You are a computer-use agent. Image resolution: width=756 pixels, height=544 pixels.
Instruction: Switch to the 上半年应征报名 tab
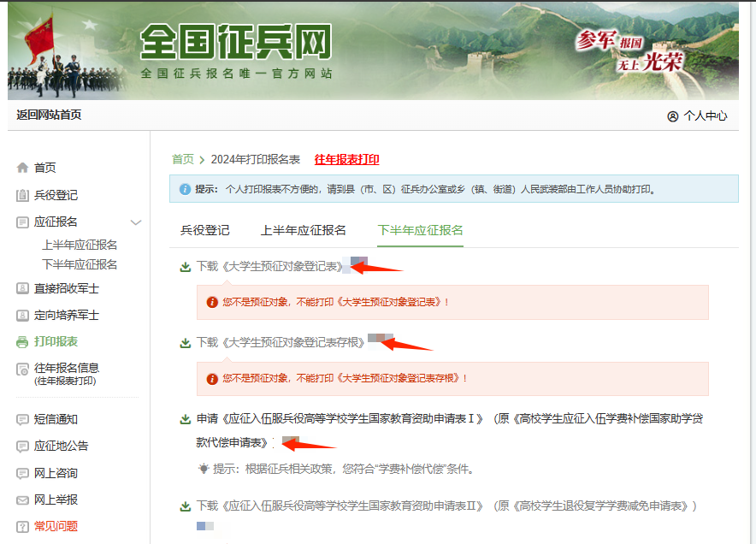pyautogui.click(x=304, y=230)
